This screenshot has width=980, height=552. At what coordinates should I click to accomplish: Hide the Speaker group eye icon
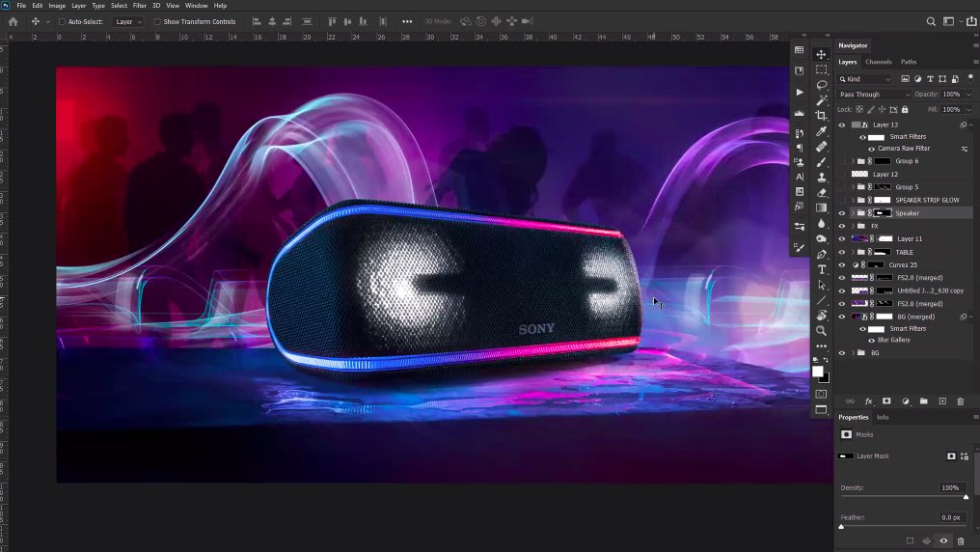coord(842,213)
